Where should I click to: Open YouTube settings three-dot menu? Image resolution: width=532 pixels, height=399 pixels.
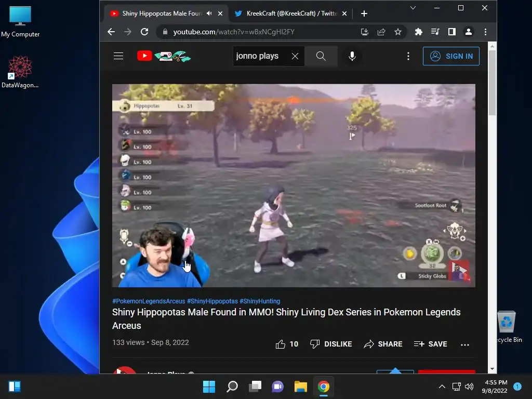[408, 56]
